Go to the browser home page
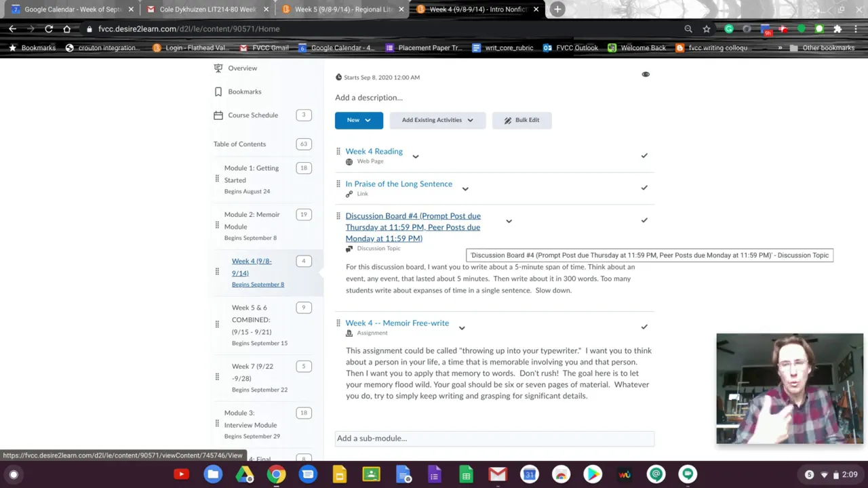868x488 pixels. click(x=66, y=28)
